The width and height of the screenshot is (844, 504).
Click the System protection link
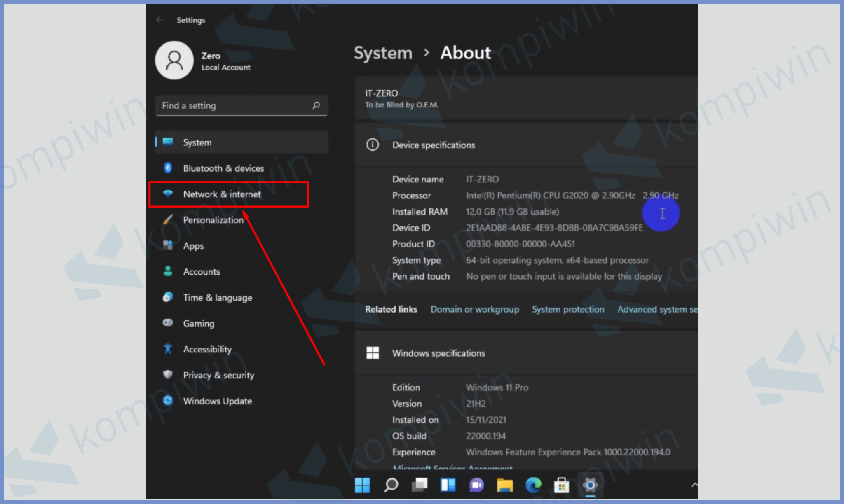[568, 309]
